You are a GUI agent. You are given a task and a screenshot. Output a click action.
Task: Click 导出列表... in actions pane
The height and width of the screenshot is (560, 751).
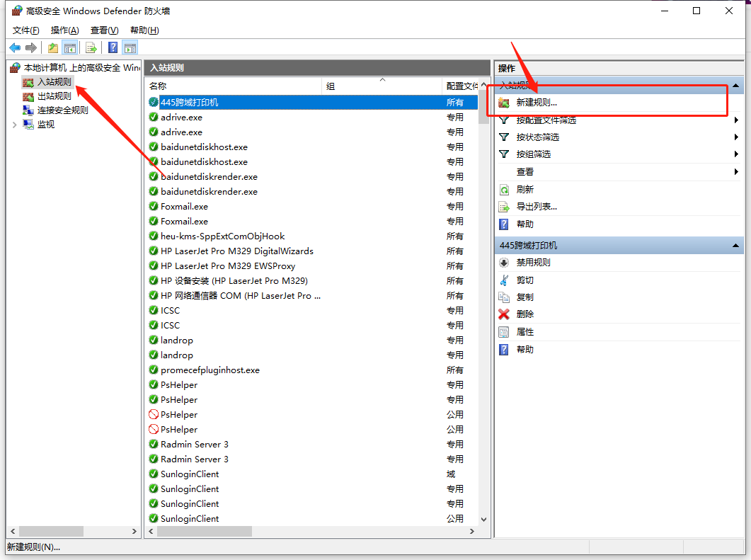click(x=537, y=207)
